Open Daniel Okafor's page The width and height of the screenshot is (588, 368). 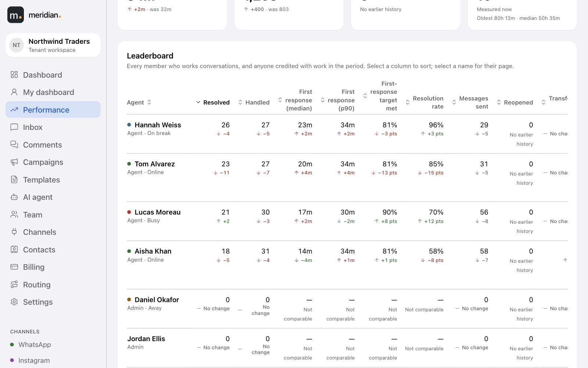[157, 300]
